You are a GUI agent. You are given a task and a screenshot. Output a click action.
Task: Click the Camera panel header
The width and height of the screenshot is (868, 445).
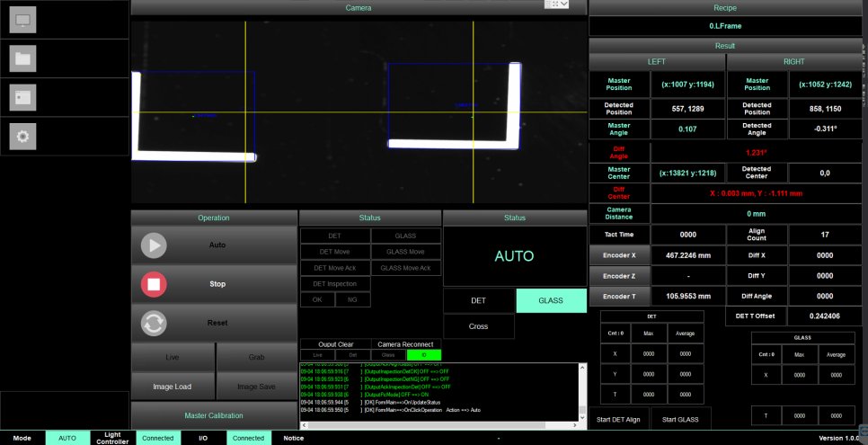click(x=359, y=8)
